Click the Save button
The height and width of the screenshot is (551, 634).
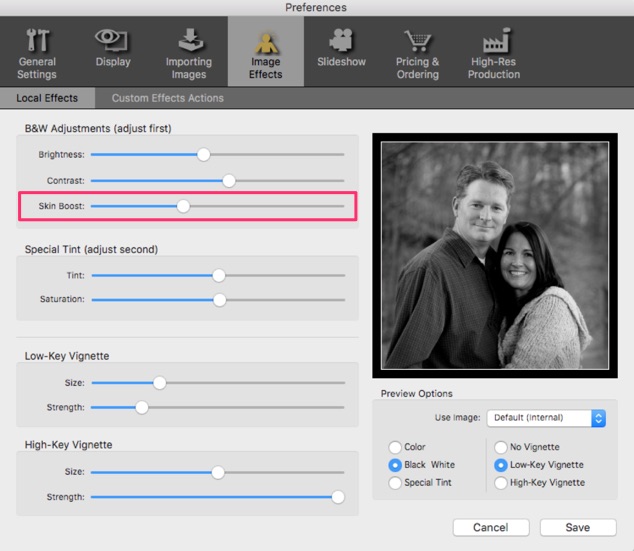577,527
